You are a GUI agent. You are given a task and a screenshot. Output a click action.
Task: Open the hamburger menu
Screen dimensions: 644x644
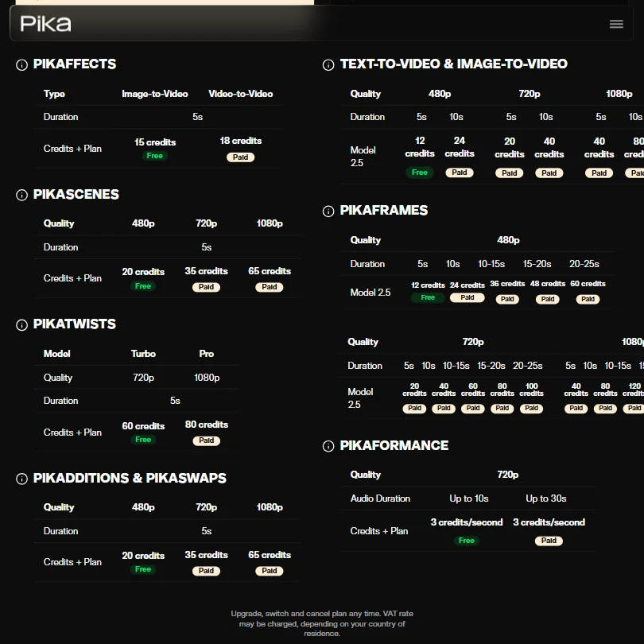(616, 24)
